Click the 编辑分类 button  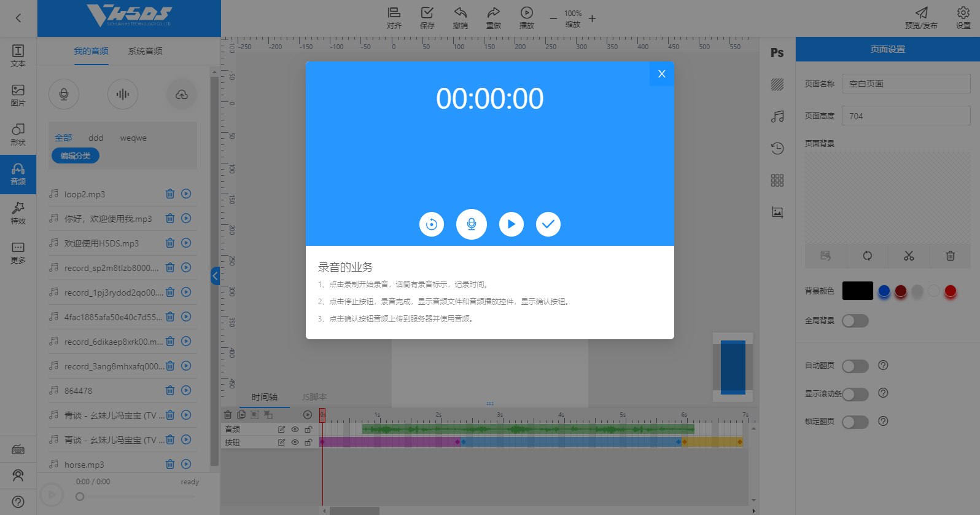(76, 156)
